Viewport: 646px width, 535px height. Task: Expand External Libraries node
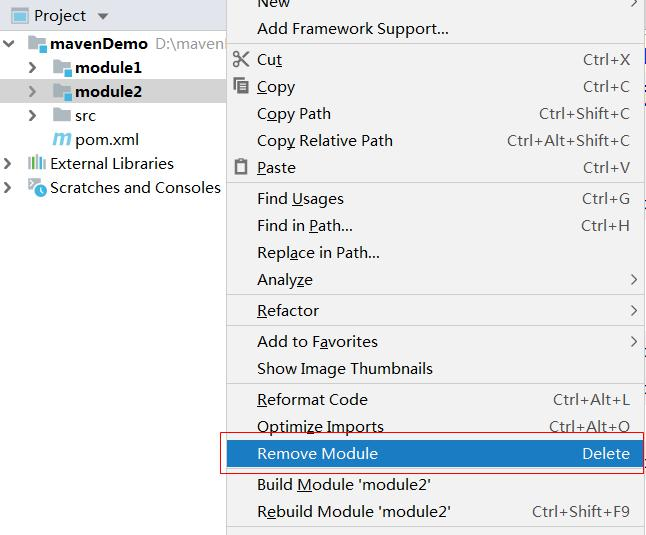(x=9, y=163)
